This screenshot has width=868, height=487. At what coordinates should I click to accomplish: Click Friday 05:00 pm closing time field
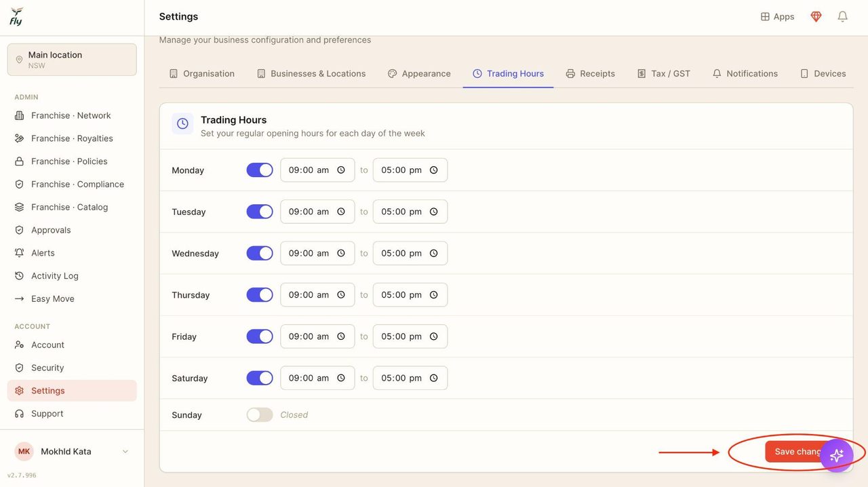[410, 336]
